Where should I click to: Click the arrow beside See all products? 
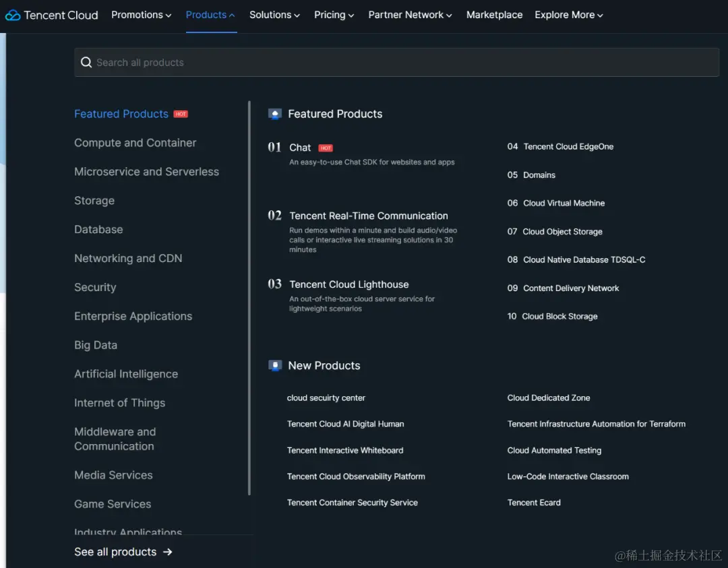point(168,552)
